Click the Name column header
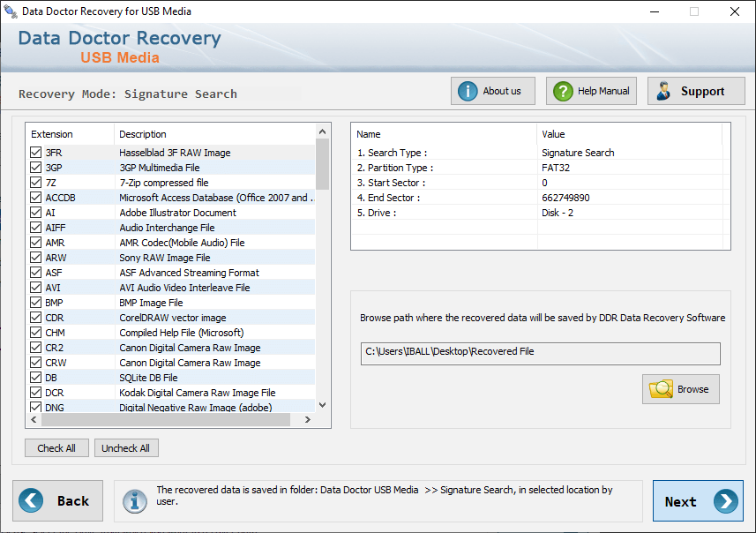The width and height of the screenshot is (756, 533). pyautogui.click(x=444, y=134)
